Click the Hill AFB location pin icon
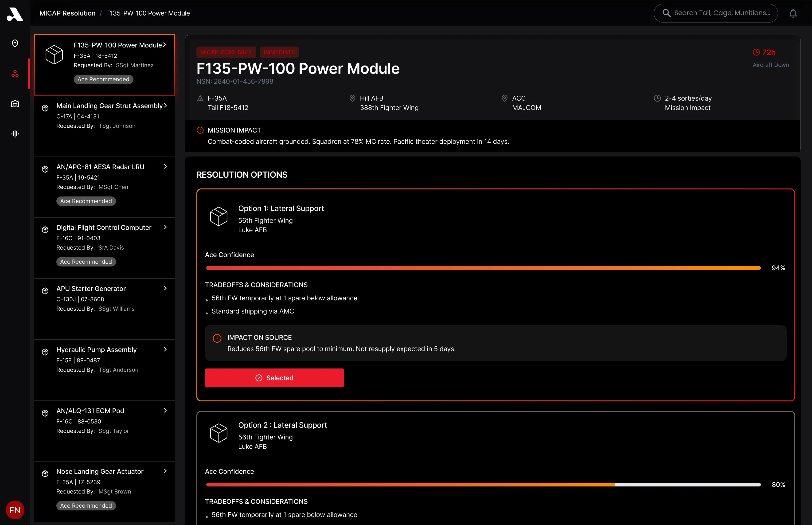The image size is (812, 525). click(x=352, y=98)
